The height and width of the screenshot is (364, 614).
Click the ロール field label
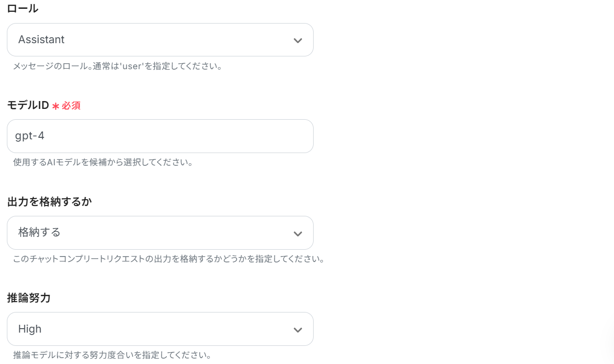click(x=23, y=8)
